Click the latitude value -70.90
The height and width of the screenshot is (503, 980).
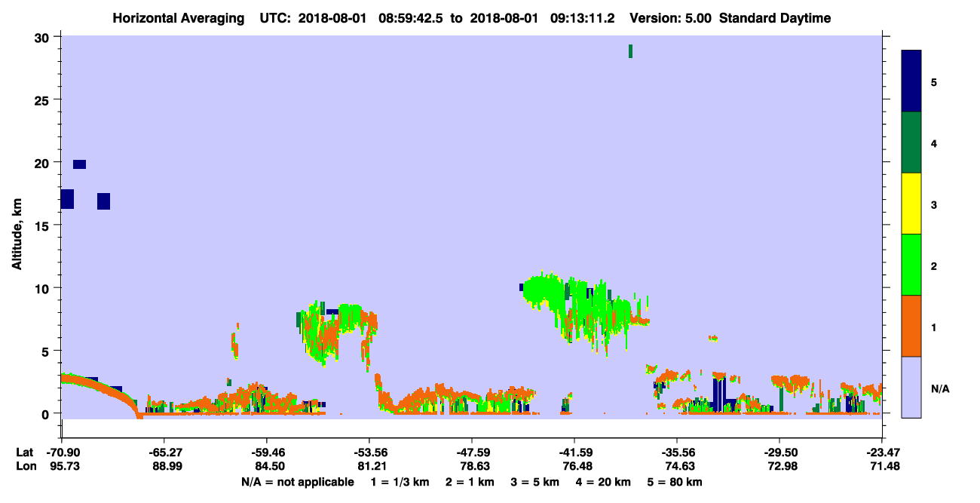coord(62,452)
